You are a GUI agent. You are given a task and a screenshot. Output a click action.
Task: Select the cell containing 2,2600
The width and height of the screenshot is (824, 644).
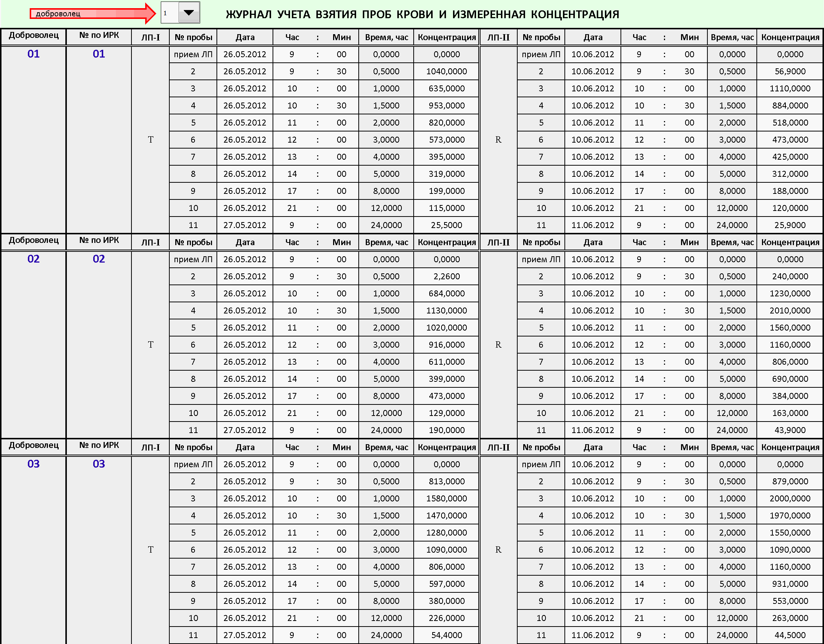pos(446,276)
